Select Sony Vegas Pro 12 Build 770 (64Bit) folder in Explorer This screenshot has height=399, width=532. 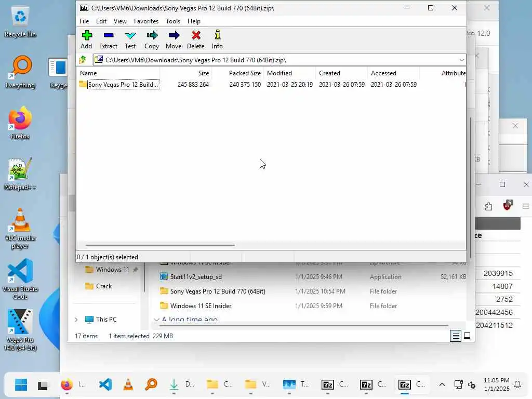[x=218, y=291]
